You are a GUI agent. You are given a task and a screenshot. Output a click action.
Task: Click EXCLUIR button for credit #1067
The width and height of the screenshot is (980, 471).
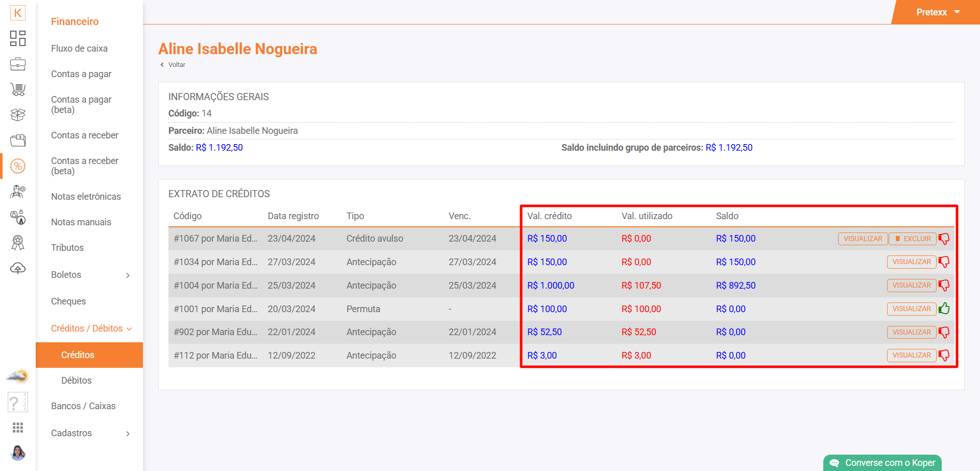[913, 239]
